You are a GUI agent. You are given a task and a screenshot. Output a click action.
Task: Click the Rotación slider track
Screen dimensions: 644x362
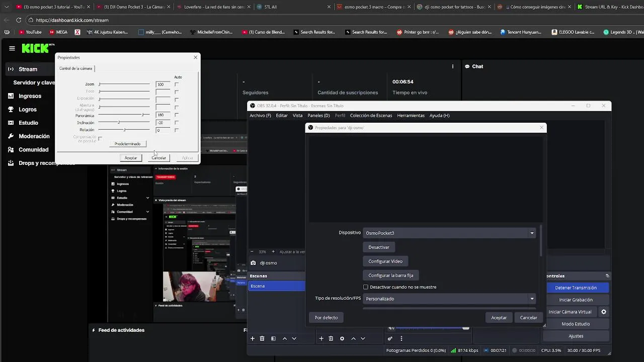[x=124, y=130]
